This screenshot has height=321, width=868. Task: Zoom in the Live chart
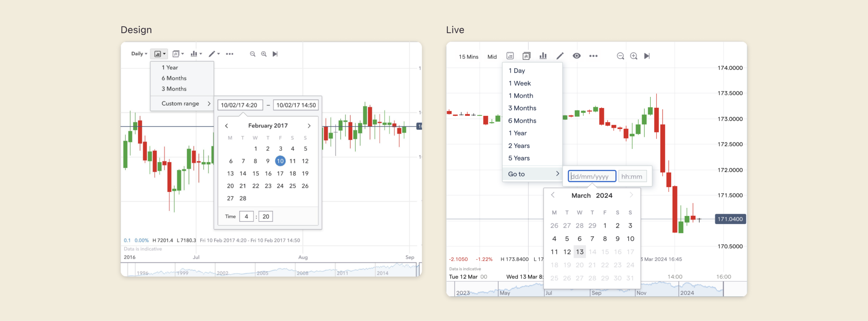pyautogui.click(x=633, y=56)
